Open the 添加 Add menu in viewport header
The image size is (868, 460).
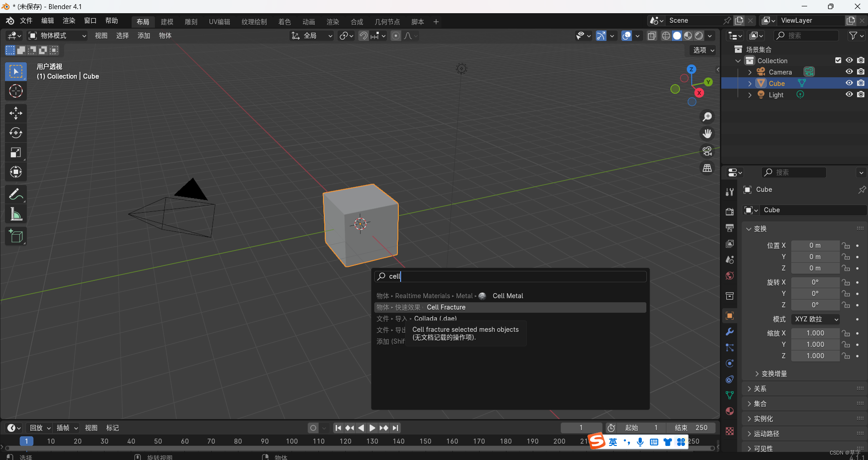144,35
